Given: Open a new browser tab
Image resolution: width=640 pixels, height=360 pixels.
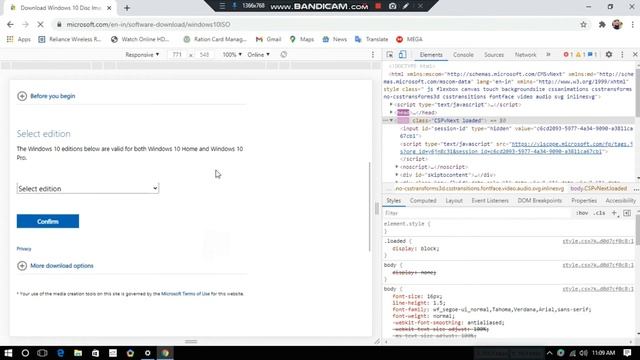Looking at the screenshot, I should (127, 8).
